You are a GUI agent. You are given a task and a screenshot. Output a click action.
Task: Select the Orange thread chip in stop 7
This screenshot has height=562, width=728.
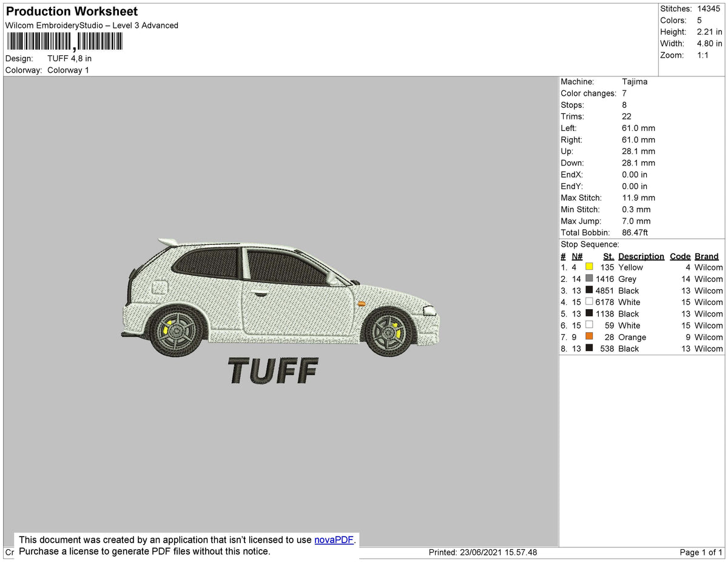point(588,337)
